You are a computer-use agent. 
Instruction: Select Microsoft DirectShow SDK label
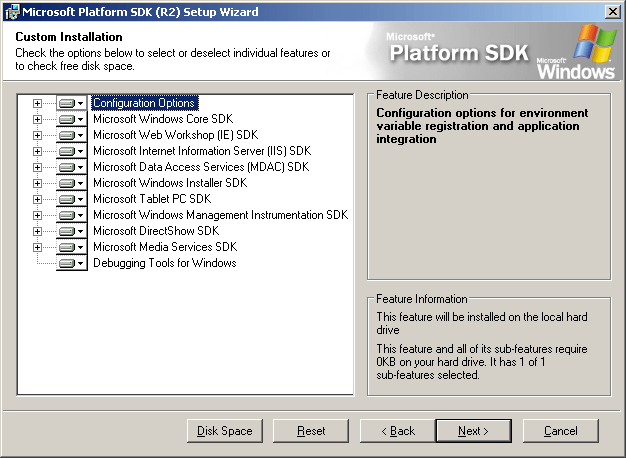[156, 231]
